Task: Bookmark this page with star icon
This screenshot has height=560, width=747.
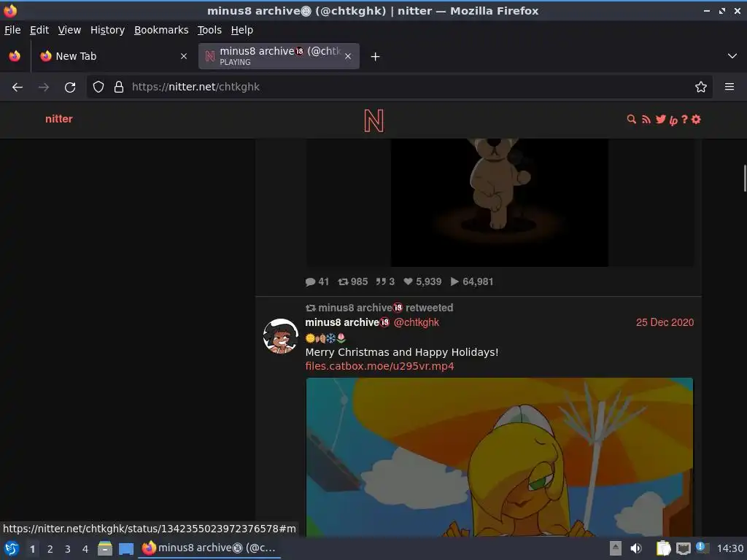Action: [701, 87]
